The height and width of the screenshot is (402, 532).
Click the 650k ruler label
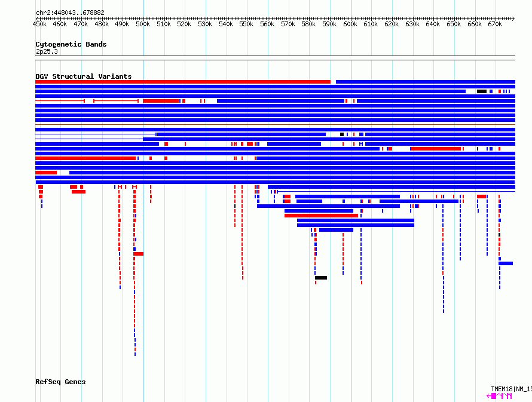coord(454,24)
